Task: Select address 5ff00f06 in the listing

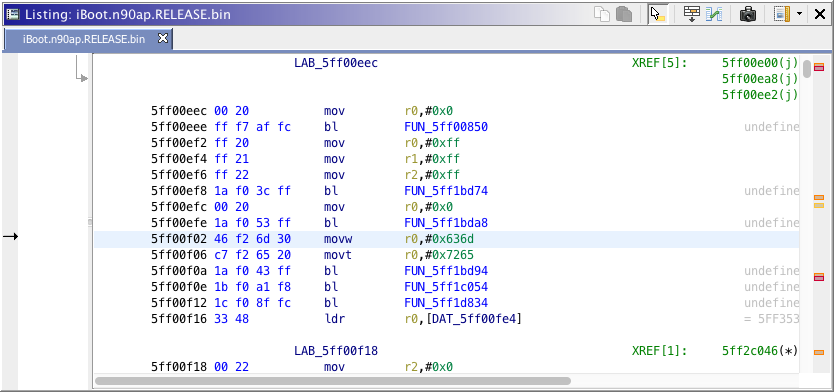Action: point(179,255)
